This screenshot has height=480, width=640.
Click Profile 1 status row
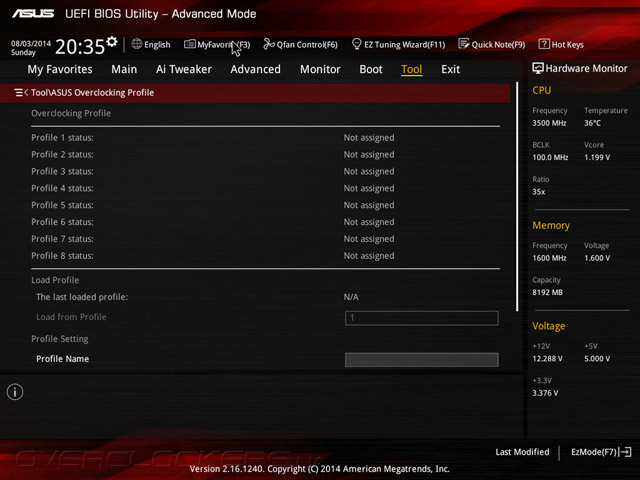[265, 138]
